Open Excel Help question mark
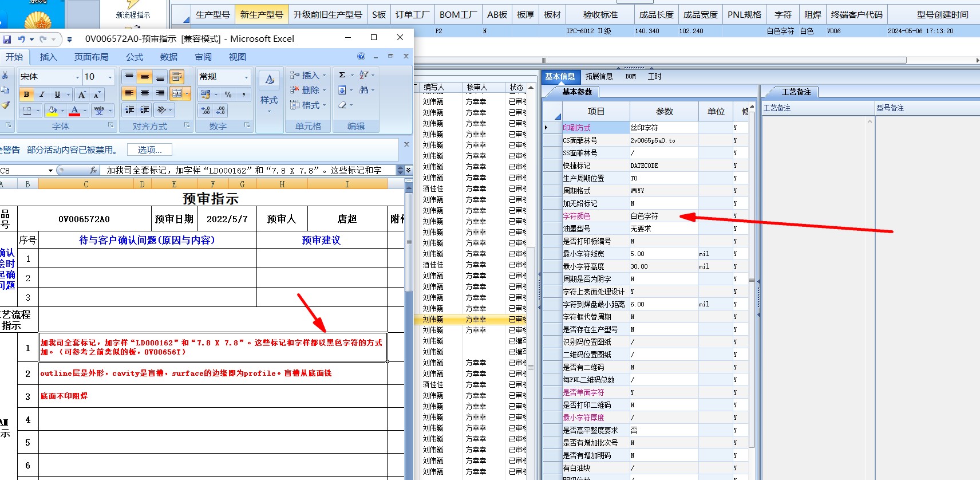Screen dimensions: 980x480 [361, 56]
